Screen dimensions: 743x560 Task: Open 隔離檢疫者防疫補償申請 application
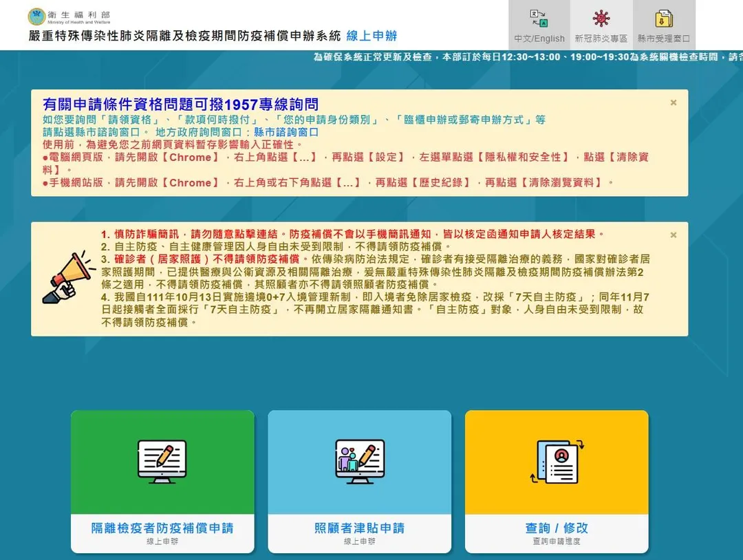(162, 528)
